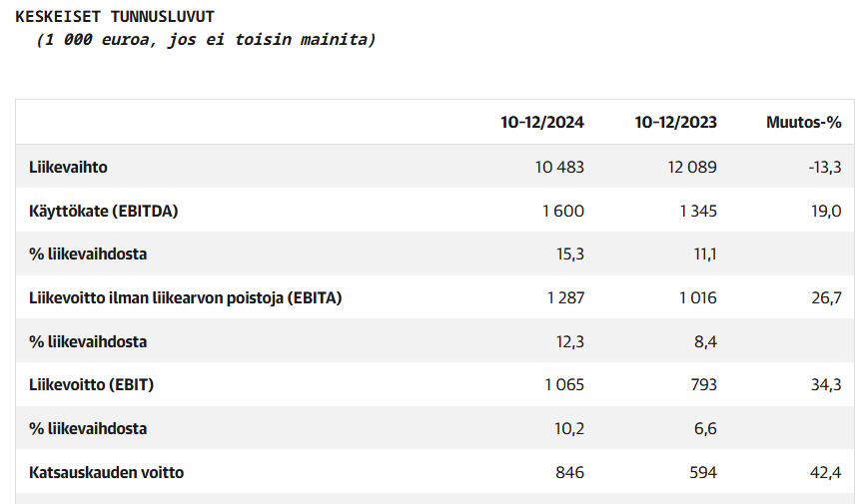Viewport: 863px width, 504px height.
Task: Select the Katsauskauden voitto row label
Action: click(x=106, y=472)
